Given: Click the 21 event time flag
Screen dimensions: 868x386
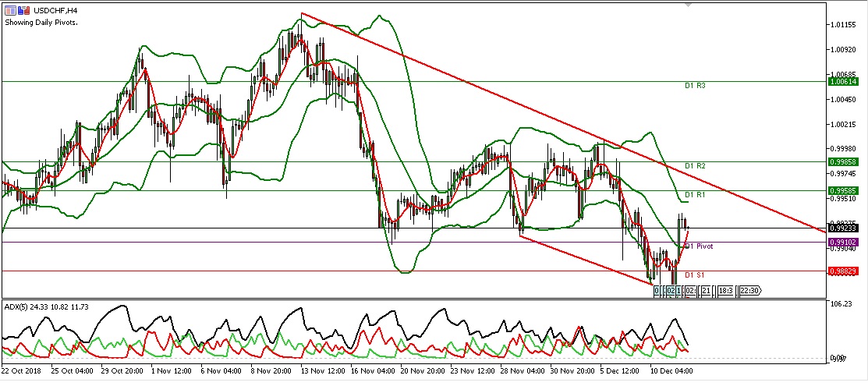Looking at the screenshot, I should click(706, 290).
